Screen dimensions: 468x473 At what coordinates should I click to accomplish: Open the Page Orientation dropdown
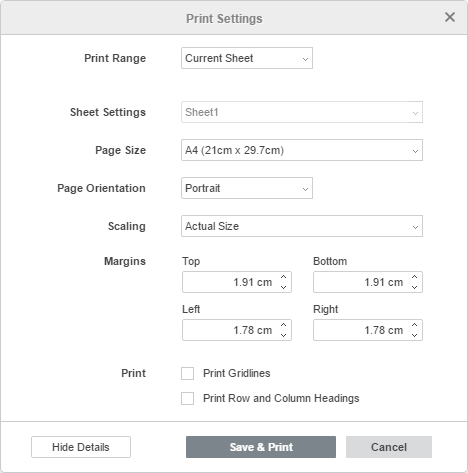247,188
